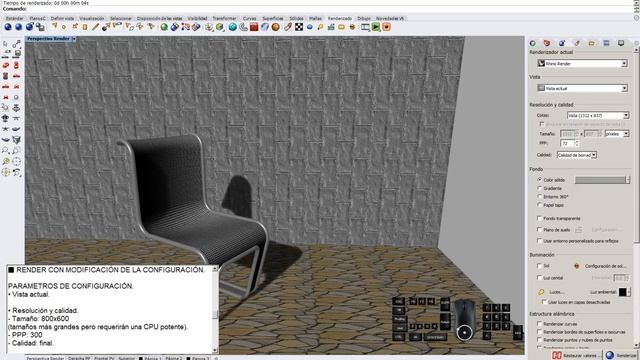Open the folder-shaped panel tab icon
The width and height of the screenshot is (640, 360).
[591, 43]
